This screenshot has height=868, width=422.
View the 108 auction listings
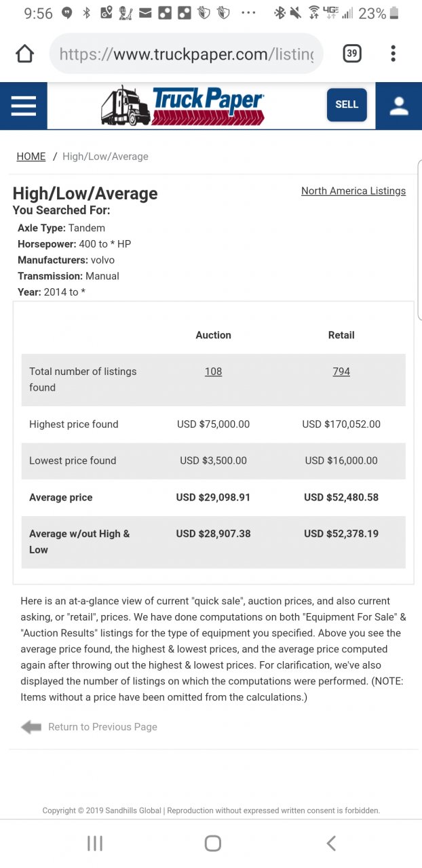click(213, 372)
